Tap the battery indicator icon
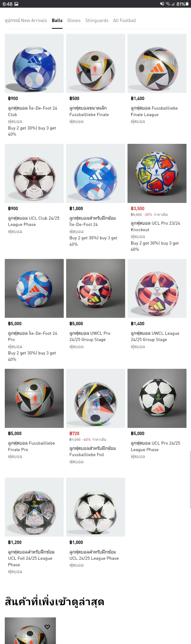 [x=187, y=4]
